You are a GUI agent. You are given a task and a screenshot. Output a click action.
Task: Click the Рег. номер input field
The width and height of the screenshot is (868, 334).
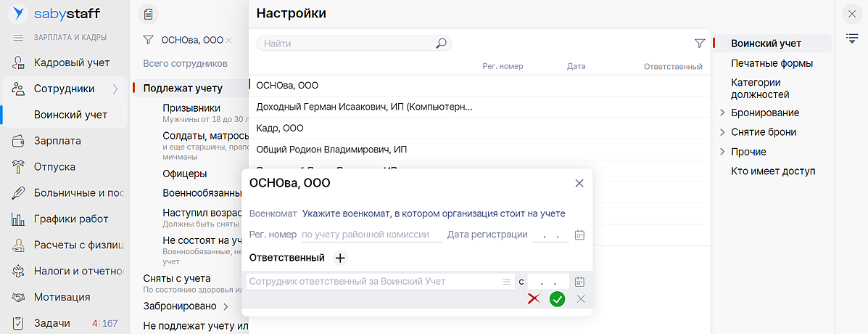tap(371, 235)
